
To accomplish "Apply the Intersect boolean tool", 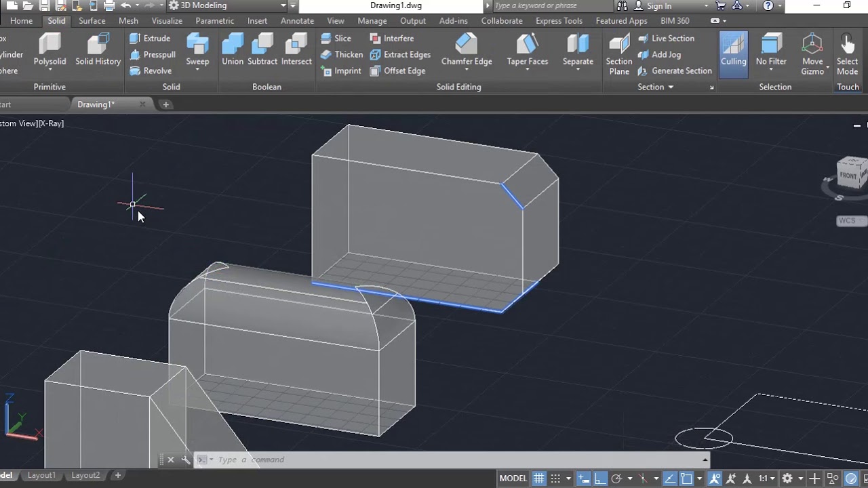I will [296, 50].
